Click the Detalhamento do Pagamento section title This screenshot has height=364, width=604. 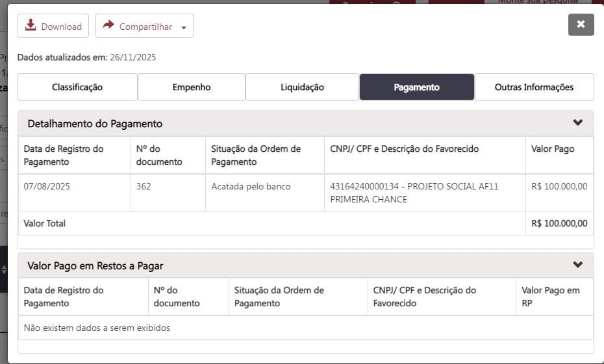[95, 123]
